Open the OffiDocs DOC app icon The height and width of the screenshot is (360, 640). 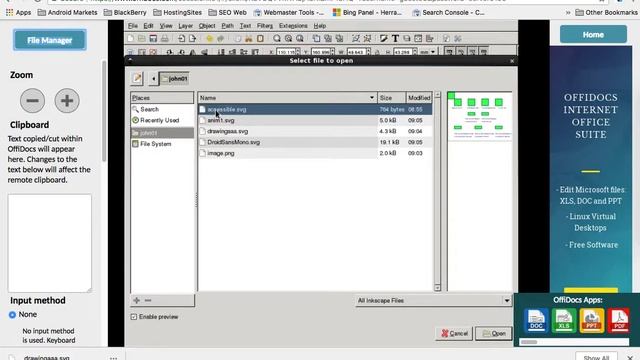pyautogui.click(x=536, y=320)
